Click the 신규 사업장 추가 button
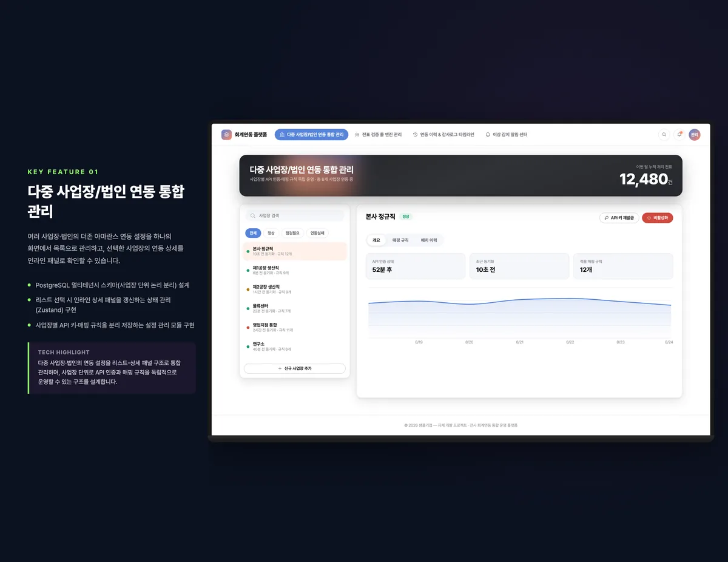This screenshot has height=562, width=728. point(295,368)
